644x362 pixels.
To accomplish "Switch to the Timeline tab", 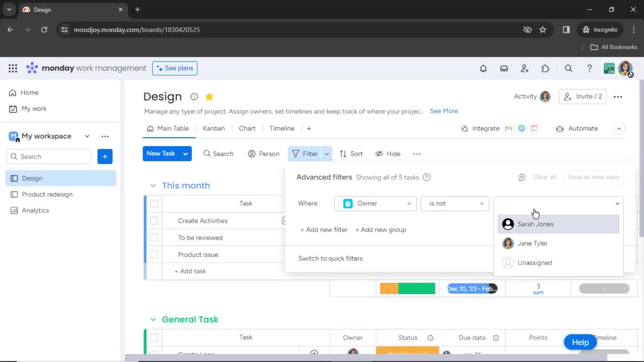I will coord(282,128).
